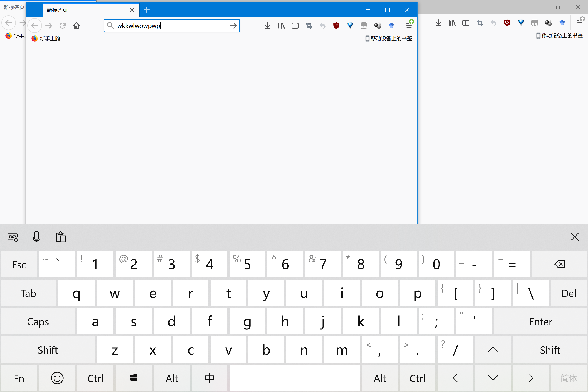
Task: Open the hamburger menu with update badge
Action: [409, 25]
